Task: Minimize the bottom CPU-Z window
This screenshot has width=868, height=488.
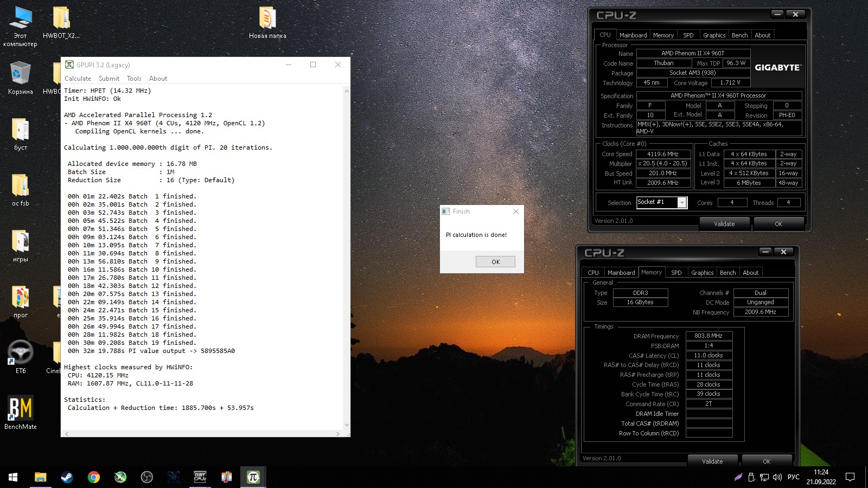Action: [765, 252]
